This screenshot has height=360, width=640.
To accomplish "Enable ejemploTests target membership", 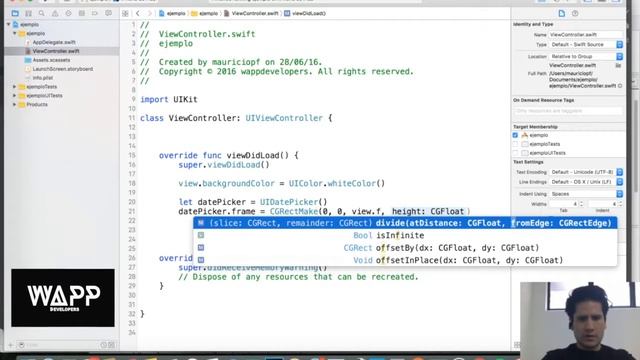I will pyautogui.click(x=515, y=144).
